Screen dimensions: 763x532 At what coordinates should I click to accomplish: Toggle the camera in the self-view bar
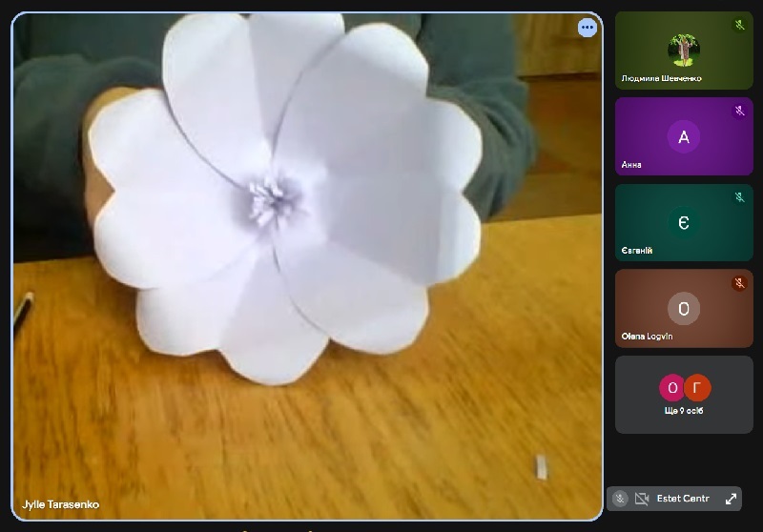coord(642,499)
